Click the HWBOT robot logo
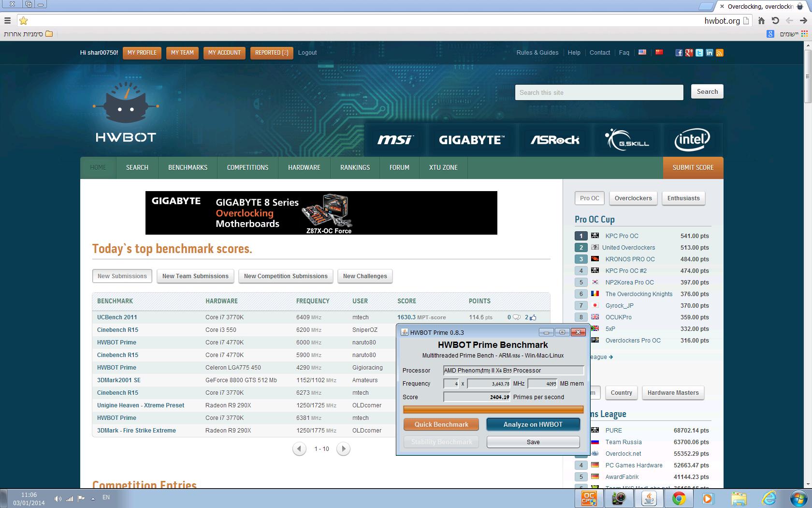The height and width of the screenshot is (508, 812). 126,112
